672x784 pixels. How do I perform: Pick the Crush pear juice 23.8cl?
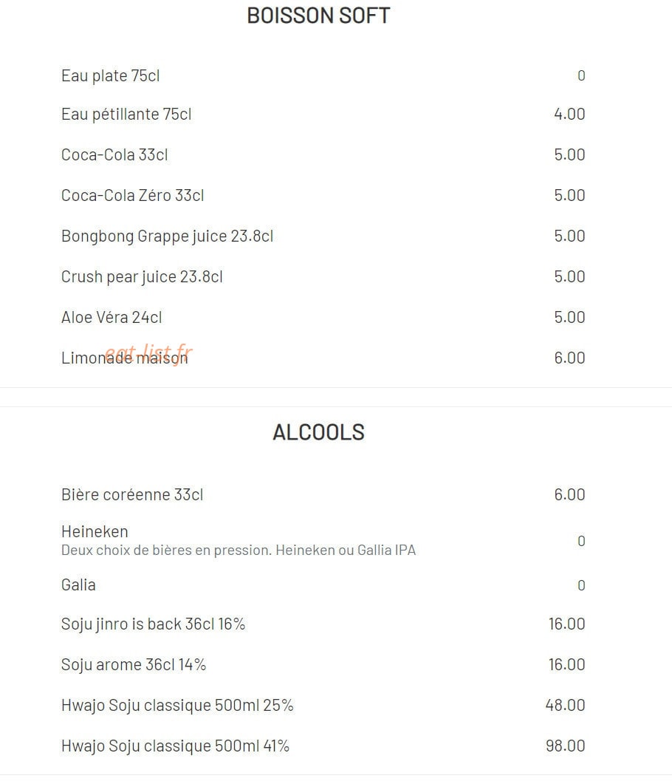[142, 277]
